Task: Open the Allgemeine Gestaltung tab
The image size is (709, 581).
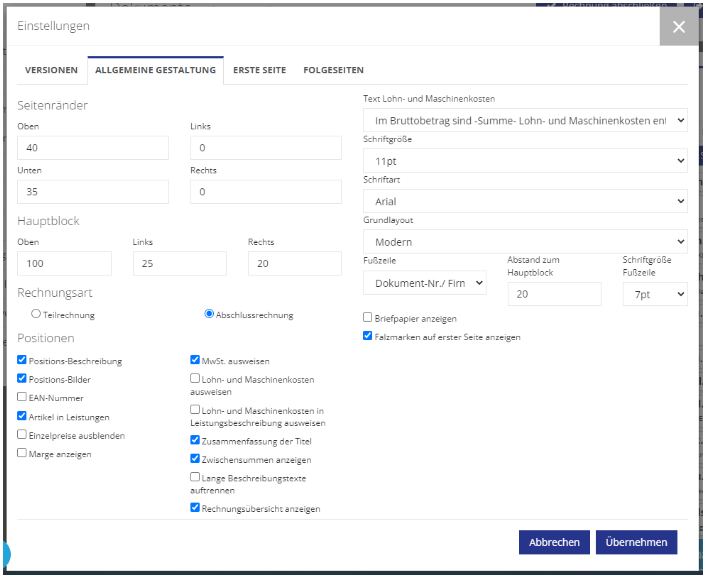Action: [x=156, y=71]
